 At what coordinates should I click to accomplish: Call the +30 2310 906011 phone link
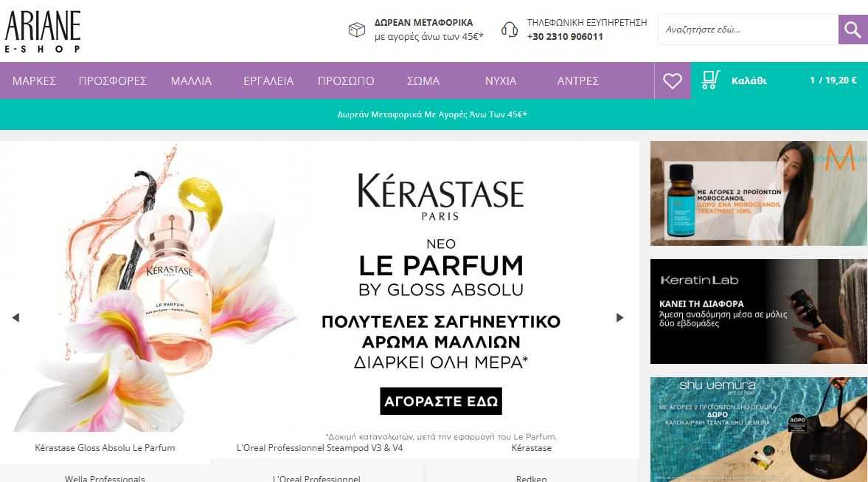(565, 37)
